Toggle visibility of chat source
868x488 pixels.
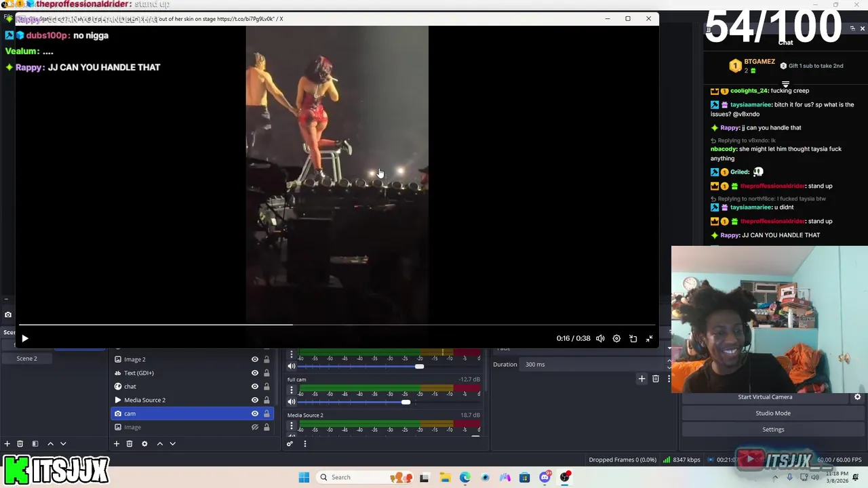[255, 386]
